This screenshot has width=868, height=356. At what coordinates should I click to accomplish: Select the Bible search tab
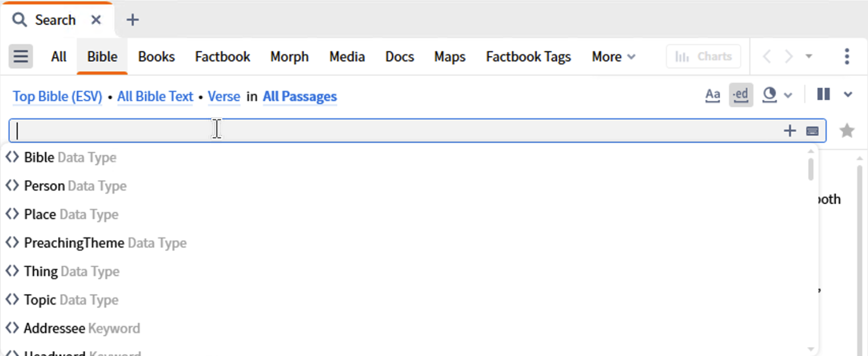tap(102, 57)
